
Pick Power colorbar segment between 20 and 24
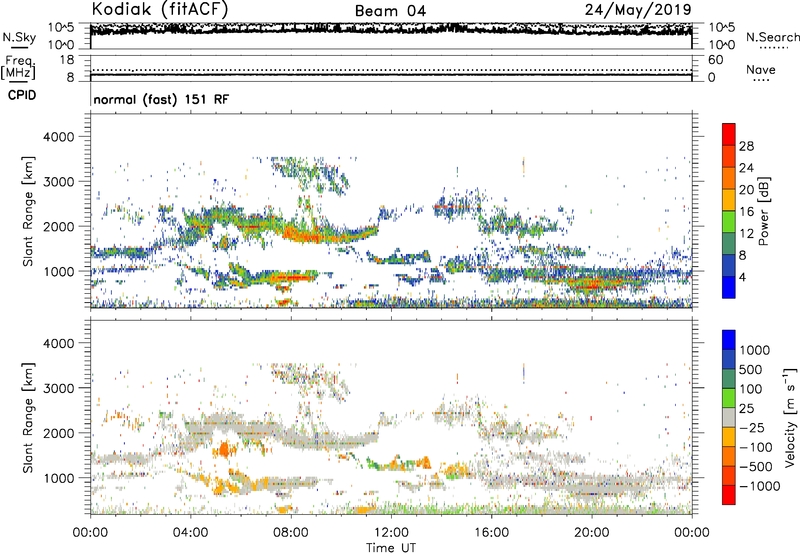(x=729, y=178)
